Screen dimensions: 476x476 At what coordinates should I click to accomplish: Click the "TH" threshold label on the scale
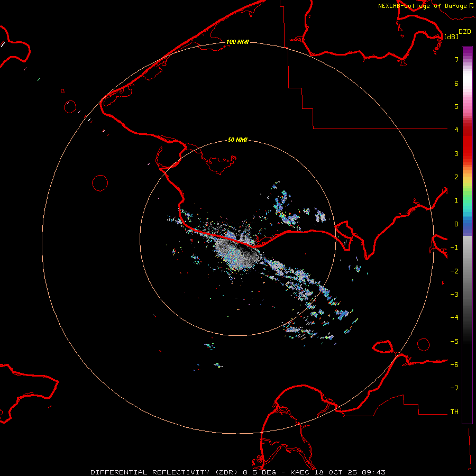pos(454,412)
